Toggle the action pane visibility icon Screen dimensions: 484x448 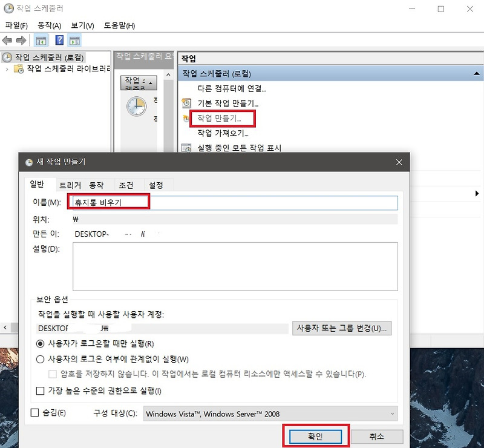(75, 40)
